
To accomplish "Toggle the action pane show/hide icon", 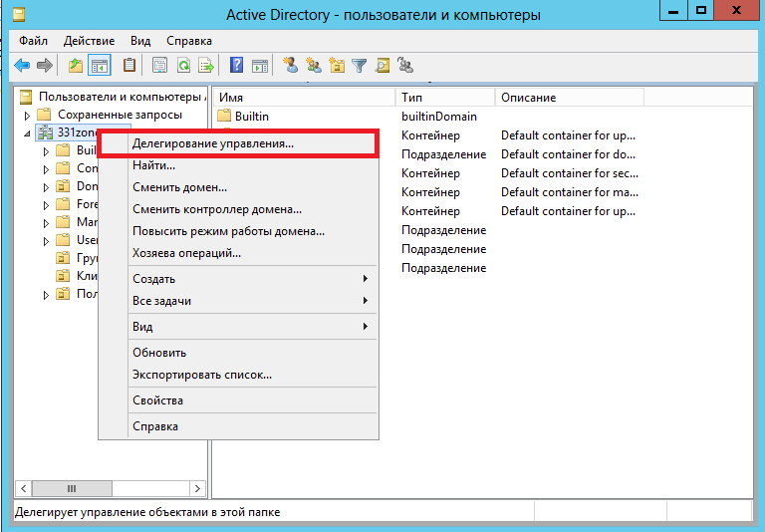I will [x=260, y=66].
